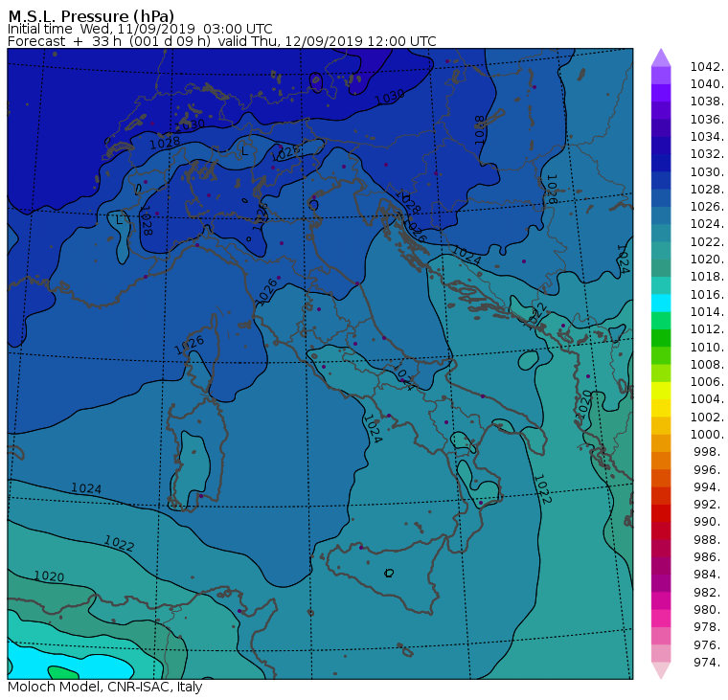Pick the lime swatch between 1008 and 1006

[661, 373]
